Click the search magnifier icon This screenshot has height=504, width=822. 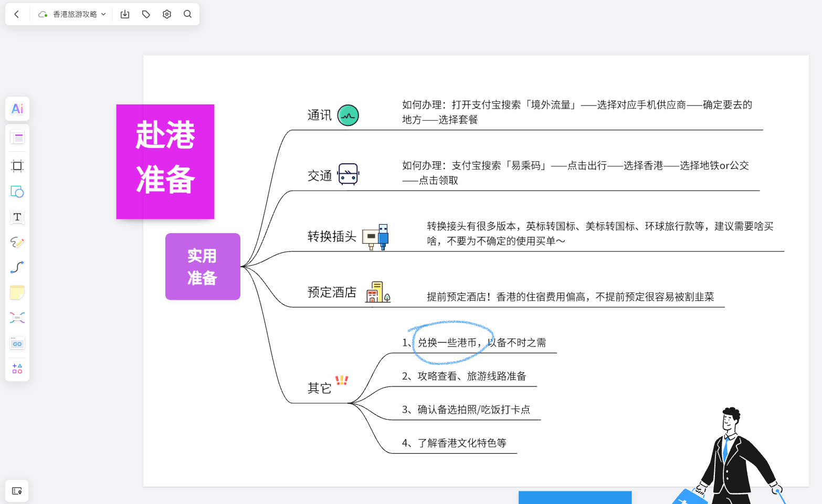pos(187,14)
